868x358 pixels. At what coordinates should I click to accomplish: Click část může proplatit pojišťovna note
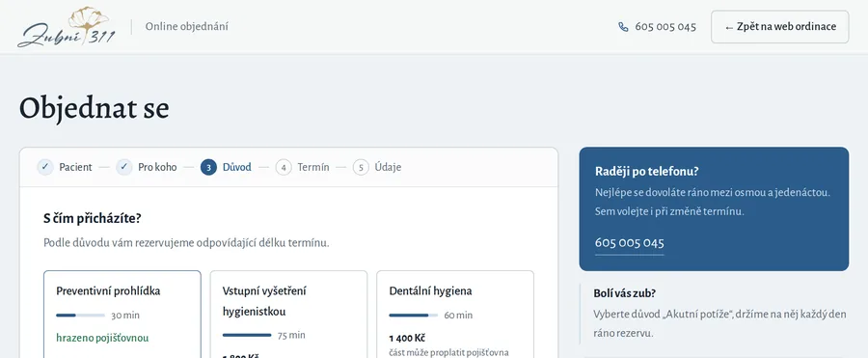[x=448, y=352]
